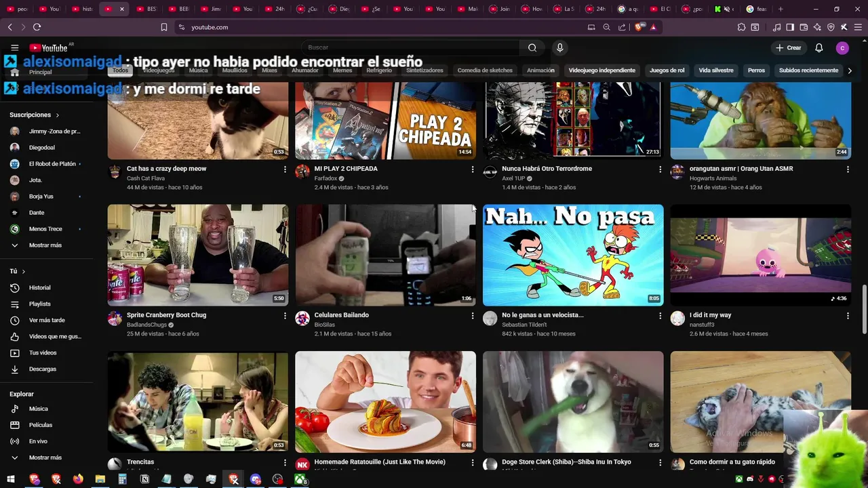Open Ver más tarde list
Viewport: 868px width, 488px height.
[45, 321]
